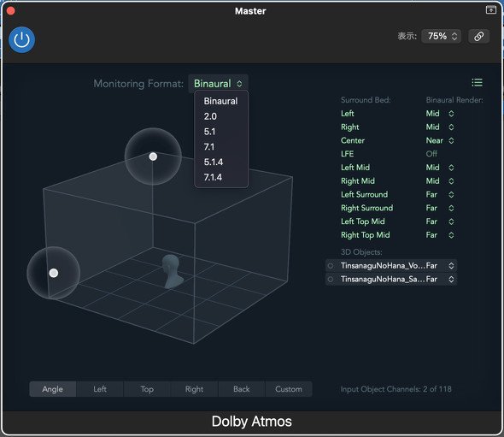
Task: Select the 3D head model
Action: 172,271
